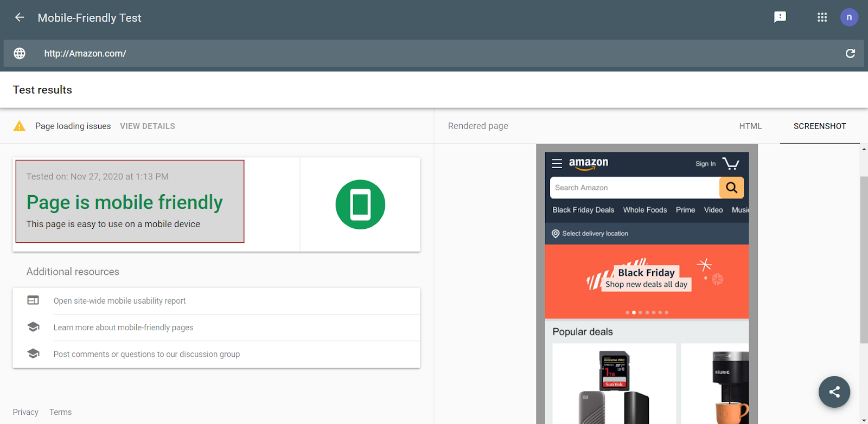
Task: Click the globe icon beside the URL
Action: 20,53
